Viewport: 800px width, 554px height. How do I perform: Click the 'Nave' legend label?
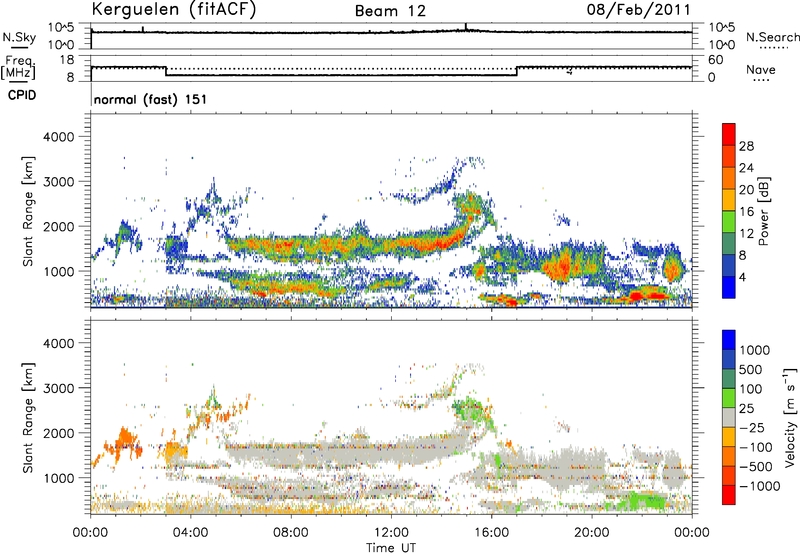pos(761,69)
